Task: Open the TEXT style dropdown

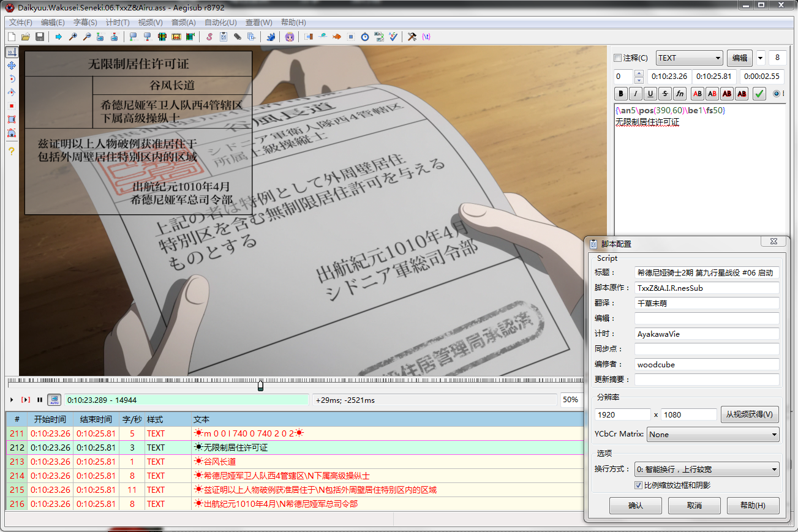Action: click(690, 58)
